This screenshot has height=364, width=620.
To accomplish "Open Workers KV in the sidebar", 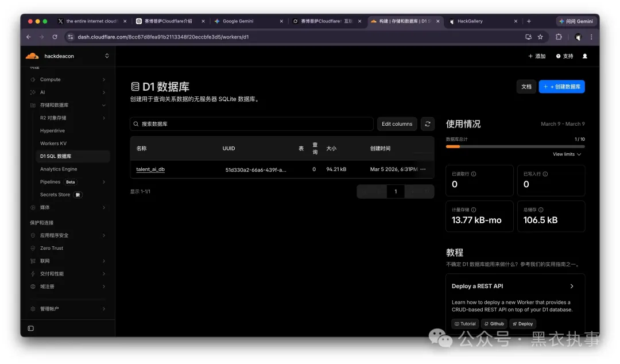I will [x=53, y=143].
